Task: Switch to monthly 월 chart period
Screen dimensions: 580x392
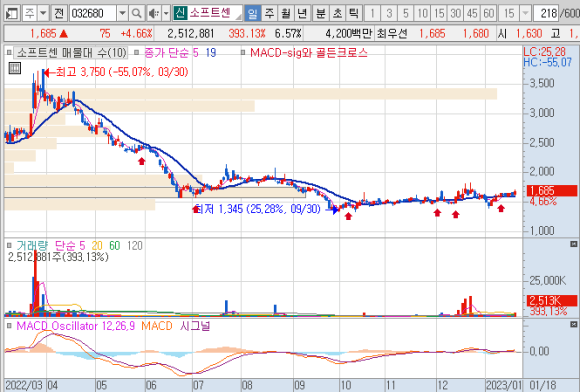Action: point(286,14)
